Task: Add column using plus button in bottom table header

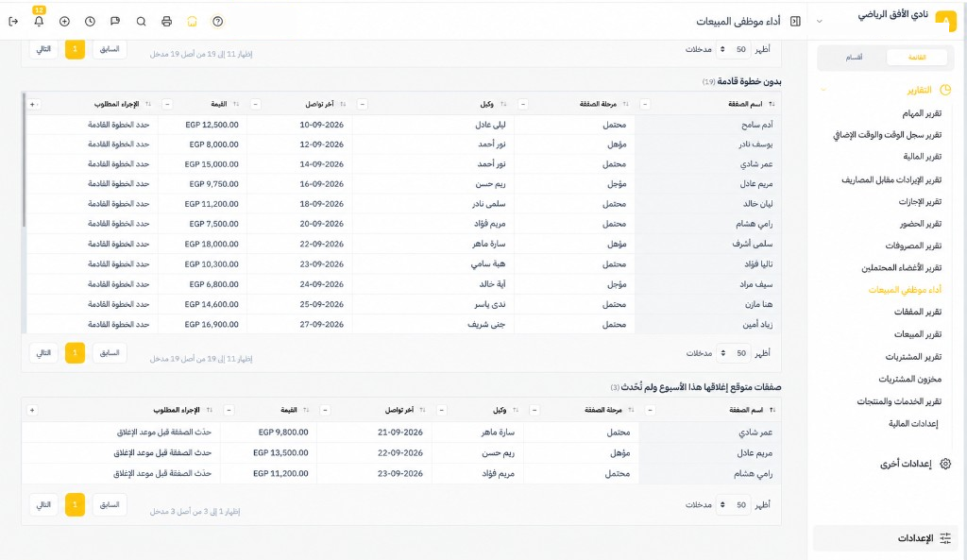Action: 32,410
